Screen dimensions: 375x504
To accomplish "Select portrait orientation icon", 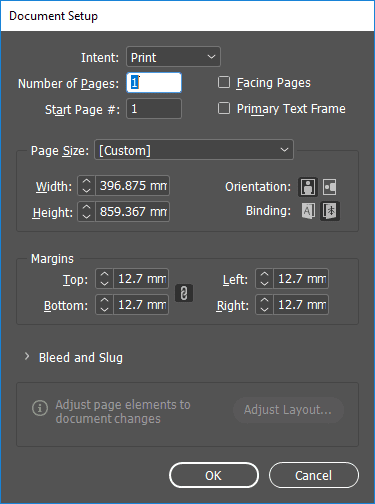I will coord(308,187).
